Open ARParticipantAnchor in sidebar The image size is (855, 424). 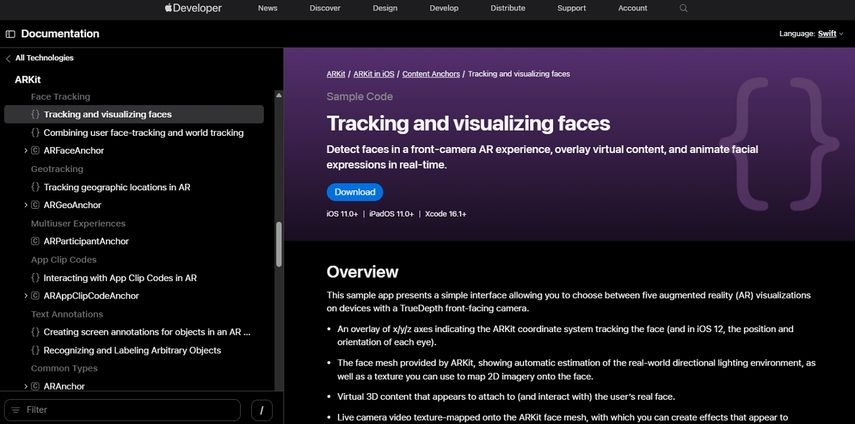click(86, 241)
